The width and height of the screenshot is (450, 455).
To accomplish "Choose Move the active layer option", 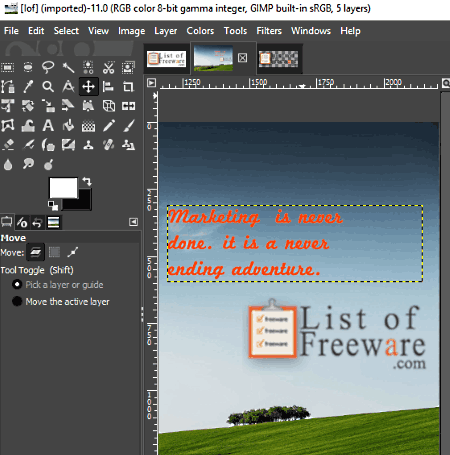I will 61,301.
